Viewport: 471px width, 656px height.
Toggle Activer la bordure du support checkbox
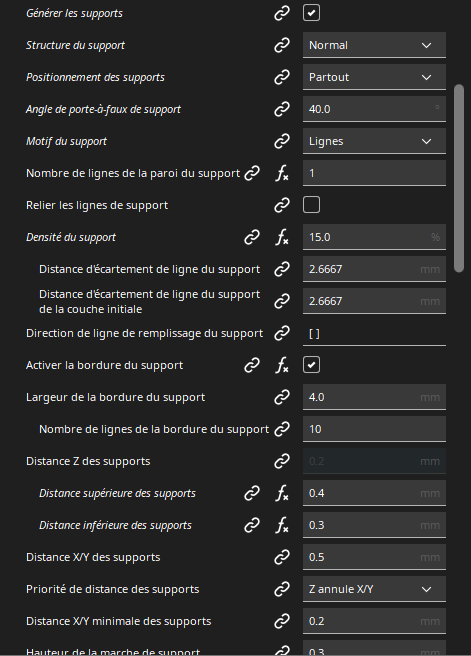point(311,365)
